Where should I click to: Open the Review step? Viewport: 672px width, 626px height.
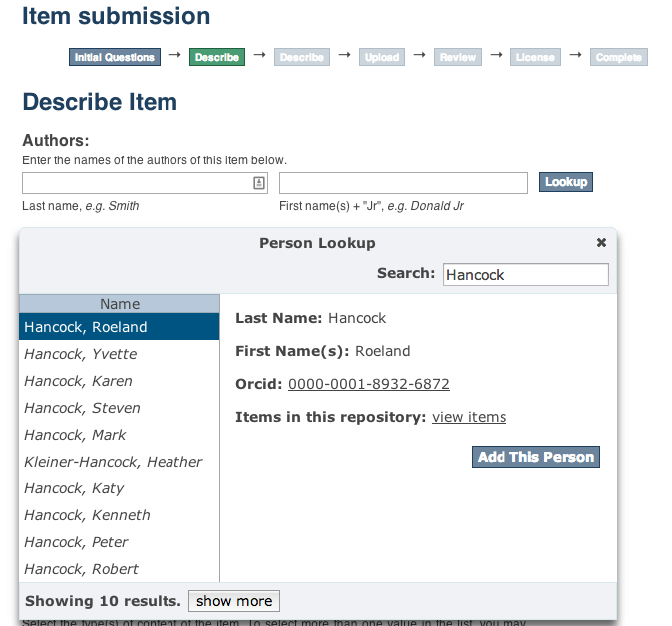[x=458, y=57]
